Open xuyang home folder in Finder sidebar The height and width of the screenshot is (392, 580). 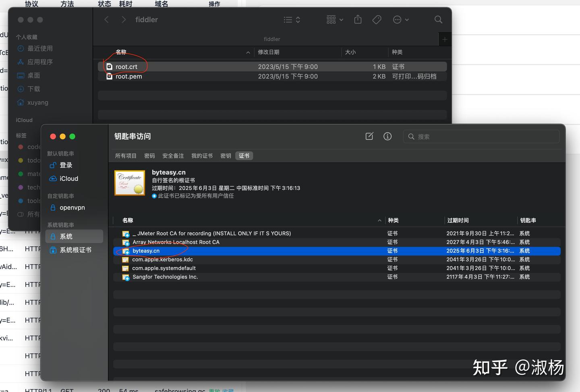point(33,102)
